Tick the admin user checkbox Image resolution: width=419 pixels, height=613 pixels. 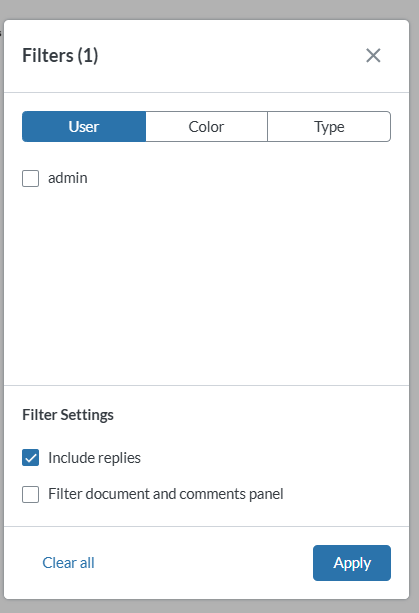(x=30, y=178)
